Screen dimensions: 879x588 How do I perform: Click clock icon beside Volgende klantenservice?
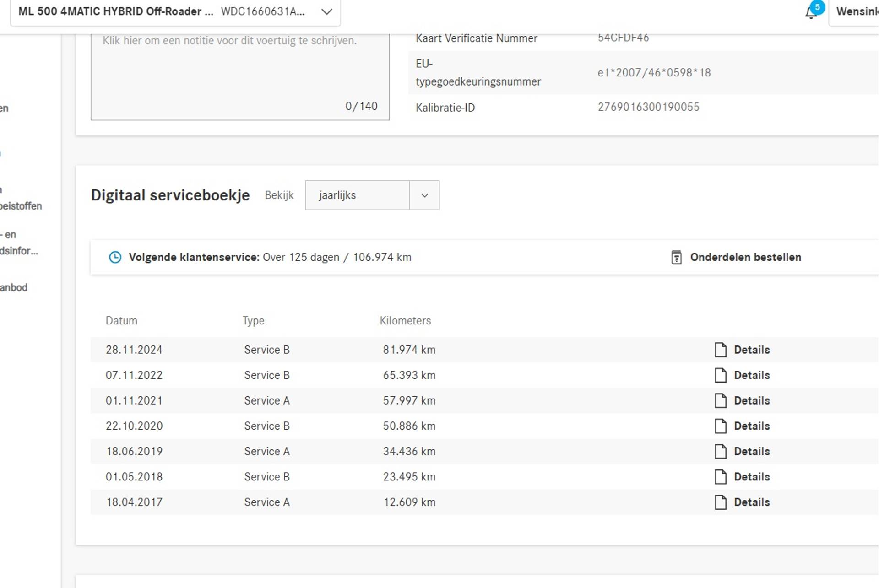coord(115,258)
